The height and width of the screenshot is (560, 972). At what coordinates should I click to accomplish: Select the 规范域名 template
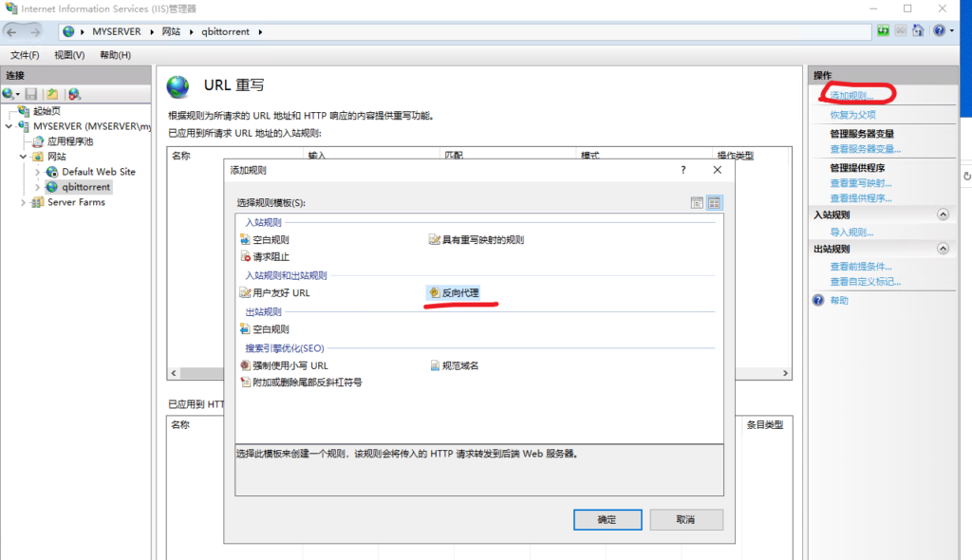tap(459, 365)
